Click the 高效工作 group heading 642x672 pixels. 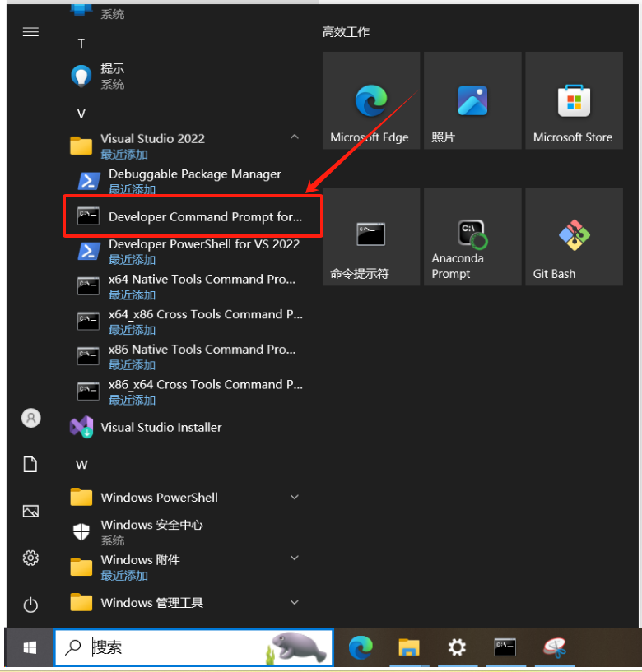346,32
